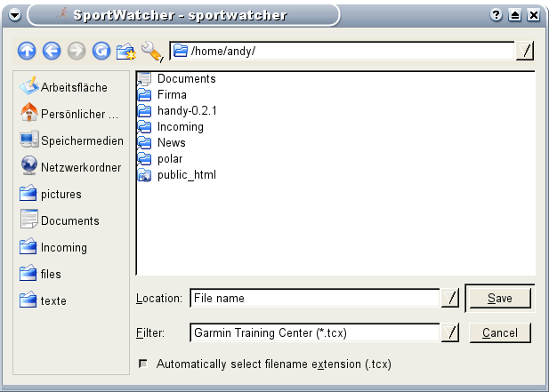The height and width of the screenshot is (392, 549).
Task: Click the greyed-out forward navigation arrow
Action: click(x=77, y=51)
